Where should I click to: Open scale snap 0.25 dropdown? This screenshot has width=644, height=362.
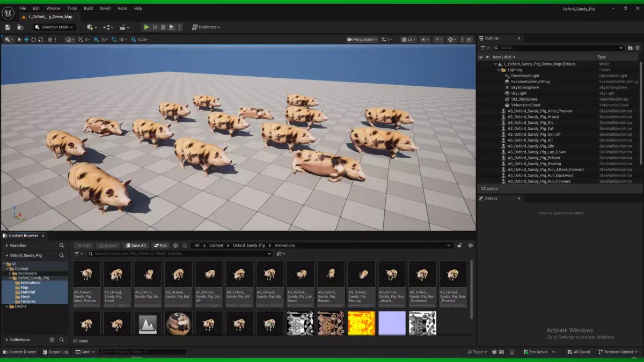[x=144, y=40]
